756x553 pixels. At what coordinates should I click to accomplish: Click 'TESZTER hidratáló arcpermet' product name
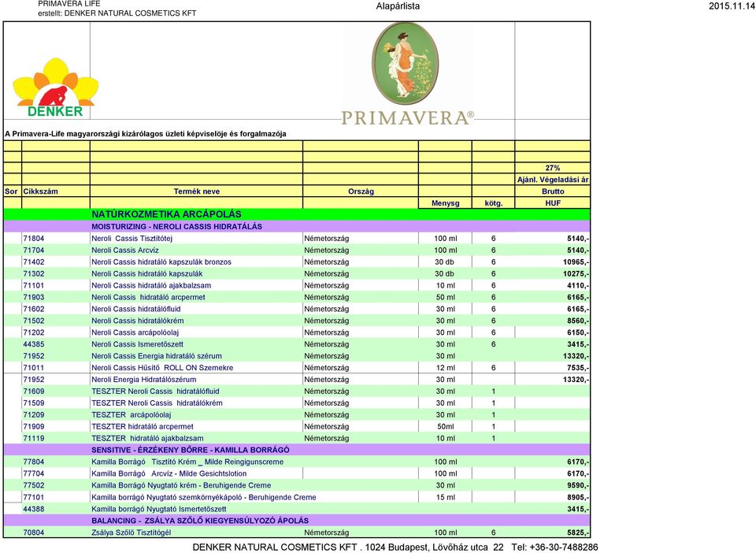[x=143, y=427]
